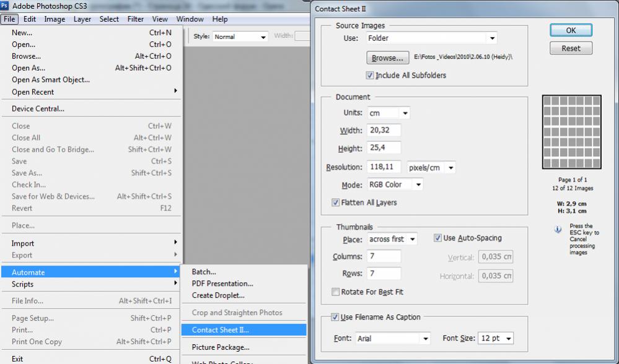Open the Edit menu

tap(30, 19)
